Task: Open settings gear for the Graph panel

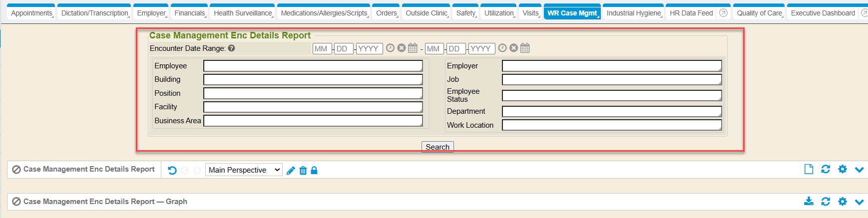Action: [x=843, y=201]
